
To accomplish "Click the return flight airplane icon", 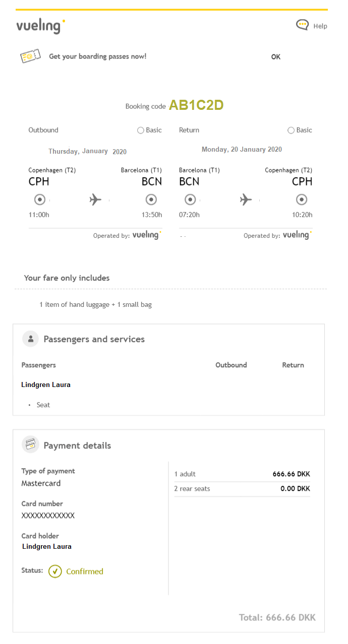I will (246, 200).
